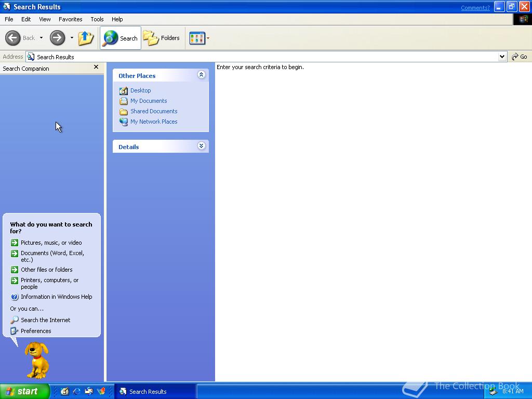532x399 pixels.
Task: Click the Views toolbar icon
Action: click(x=197, y=38)
